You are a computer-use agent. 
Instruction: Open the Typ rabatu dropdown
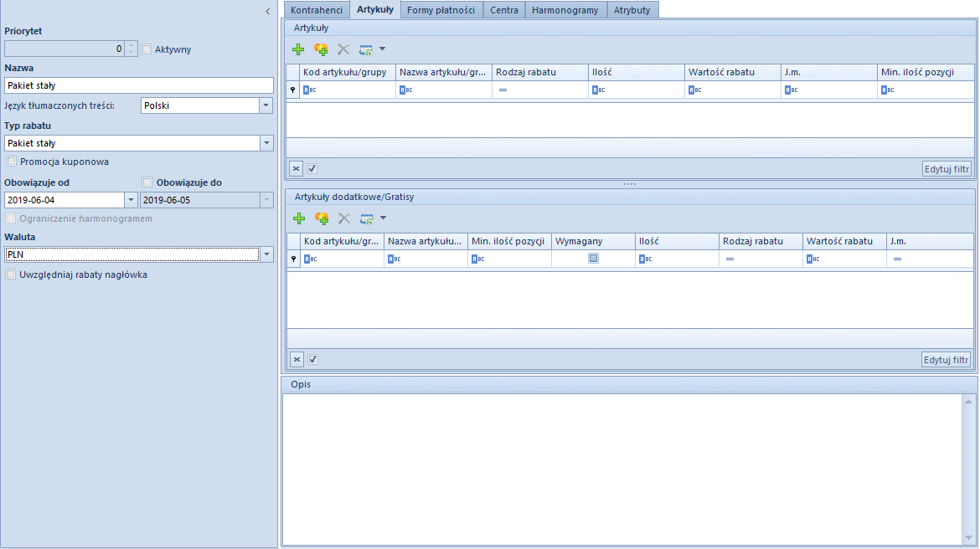pos(266,143)
